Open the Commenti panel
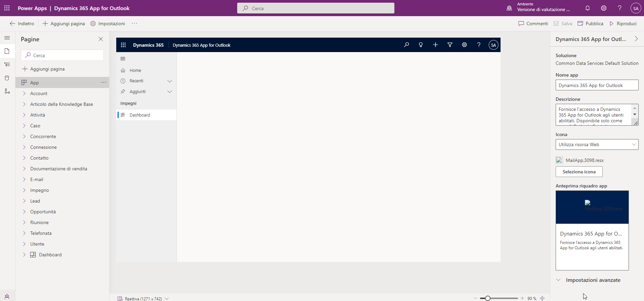 pos(533,24)
